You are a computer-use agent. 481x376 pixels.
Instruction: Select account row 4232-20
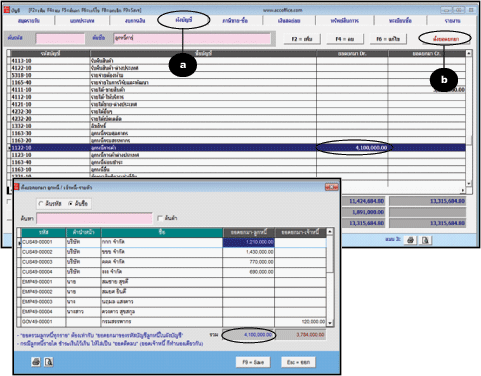coord(238,119)
